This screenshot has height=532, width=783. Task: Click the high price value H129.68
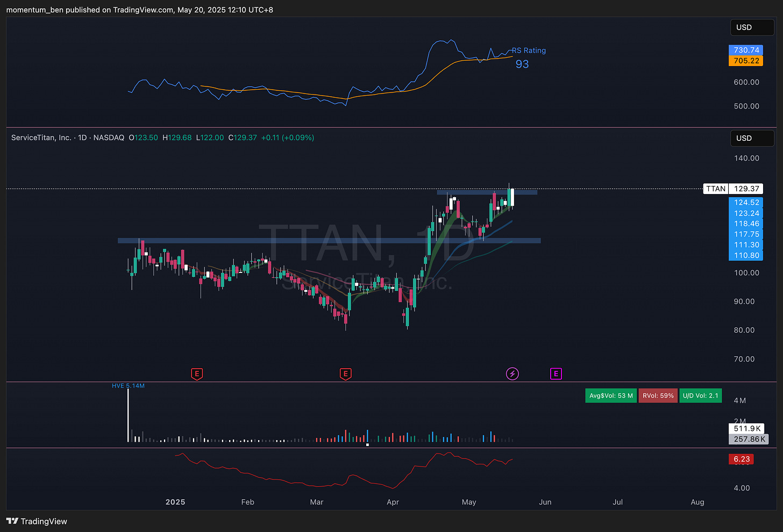pyautogui.click(x=177, y=138)
